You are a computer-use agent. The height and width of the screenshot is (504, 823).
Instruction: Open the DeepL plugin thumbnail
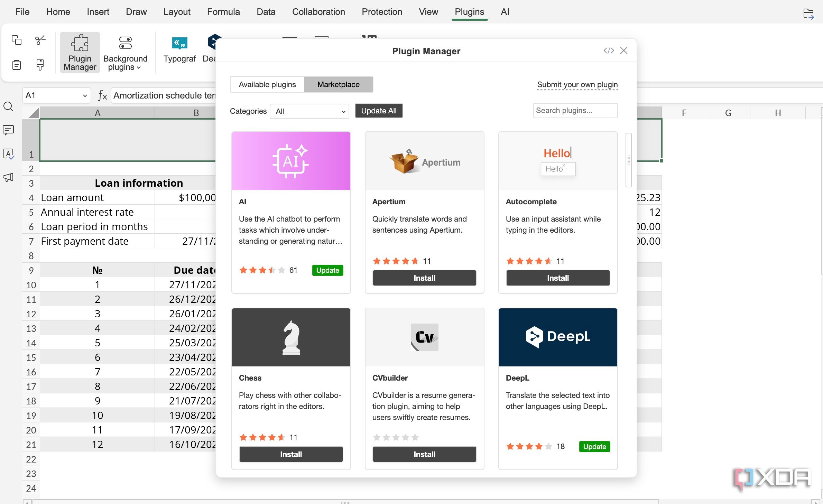[x=558, y=337]
